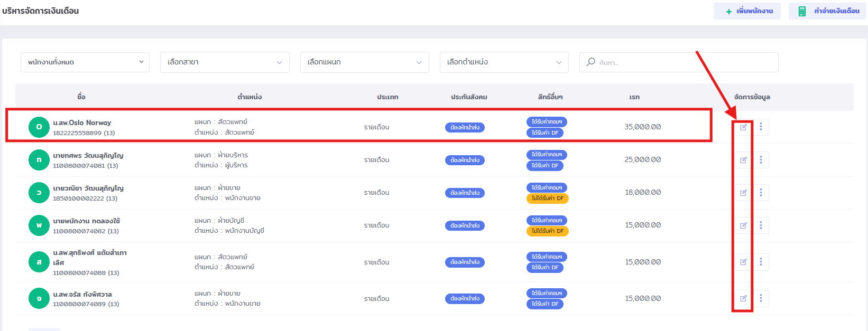
Task: Click the edit icon for Oslo Norway
Action: (x=743, y=127)
